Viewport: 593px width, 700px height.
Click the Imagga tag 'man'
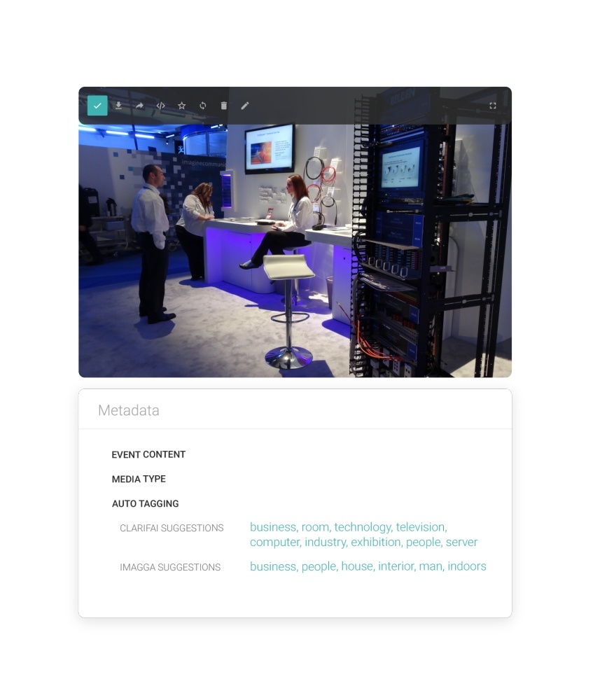431,566
